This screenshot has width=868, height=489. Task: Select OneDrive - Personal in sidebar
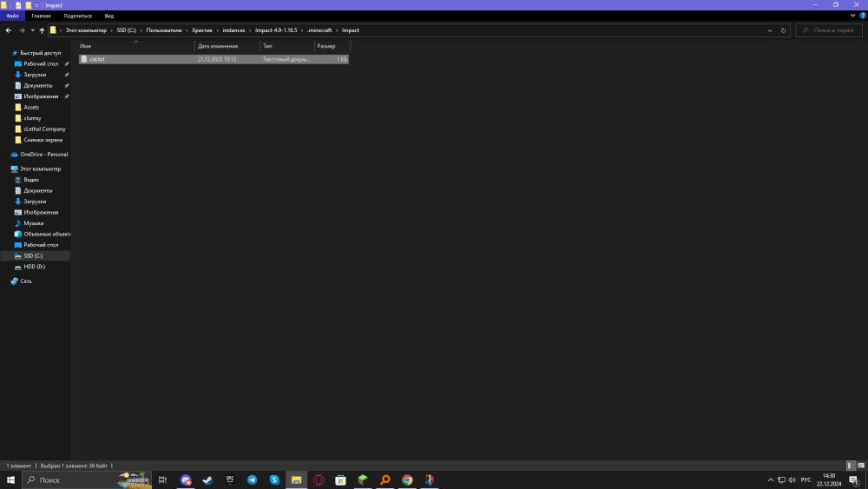(x=43, y=155)
